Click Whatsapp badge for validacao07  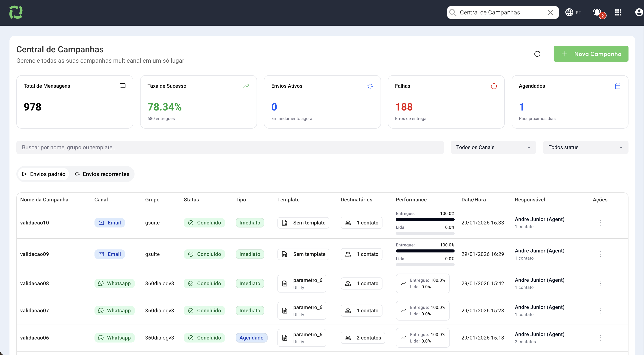coord(115,311)
